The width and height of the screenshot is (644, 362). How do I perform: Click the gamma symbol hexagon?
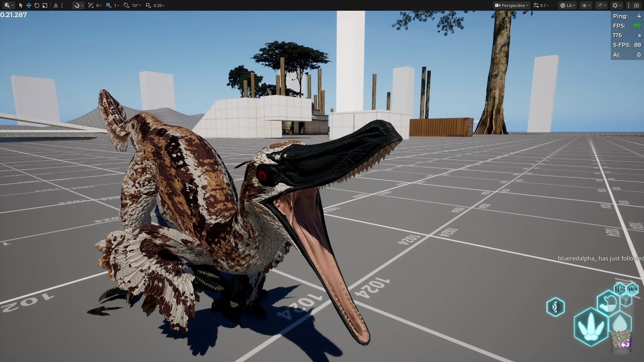(626, 301)
